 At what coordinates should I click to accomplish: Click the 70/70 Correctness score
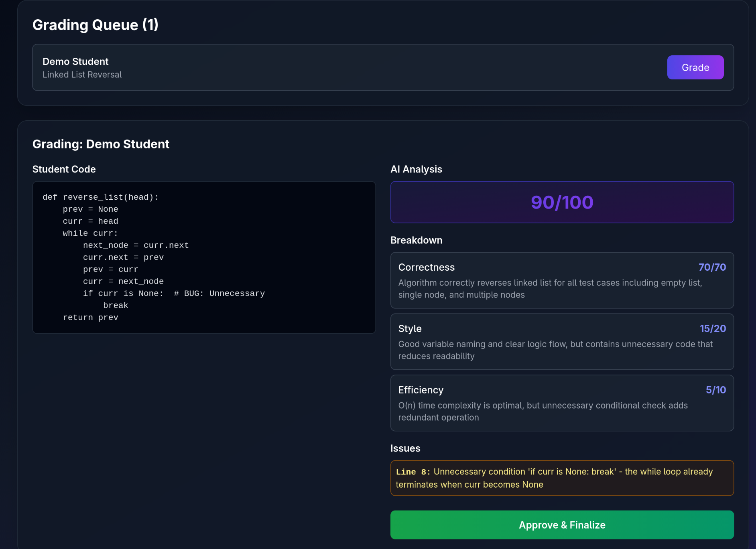pos(712,267)
